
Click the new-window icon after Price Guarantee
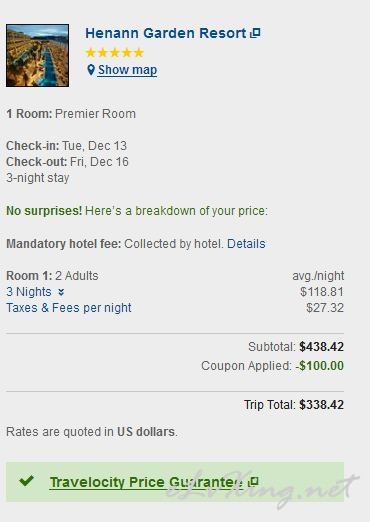pyautogui.click(x=254, y=481)
